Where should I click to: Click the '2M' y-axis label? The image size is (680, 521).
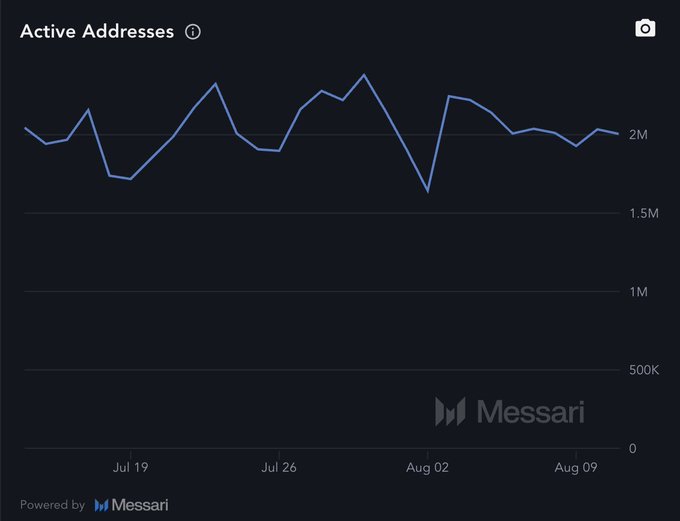click(x=638, y=135)
